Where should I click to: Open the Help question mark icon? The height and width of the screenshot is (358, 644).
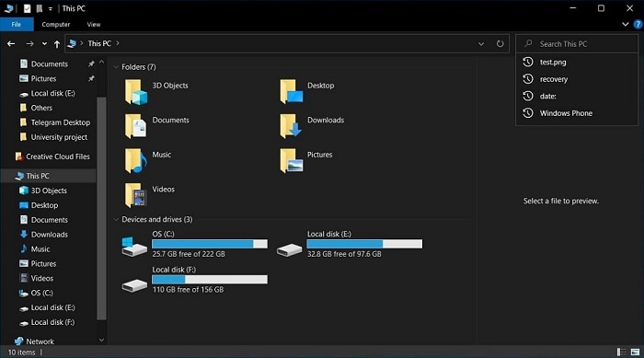638,25
